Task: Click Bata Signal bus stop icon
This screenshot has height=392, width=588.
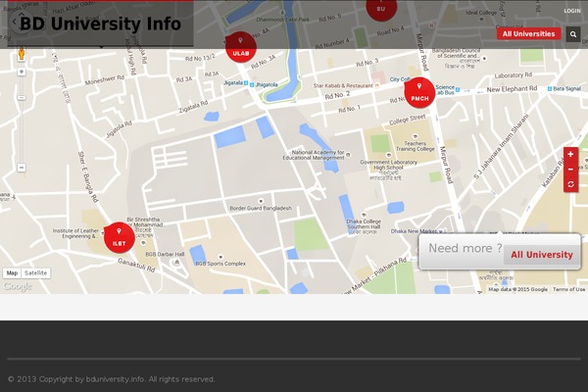Action: click(x=550, y=89)
